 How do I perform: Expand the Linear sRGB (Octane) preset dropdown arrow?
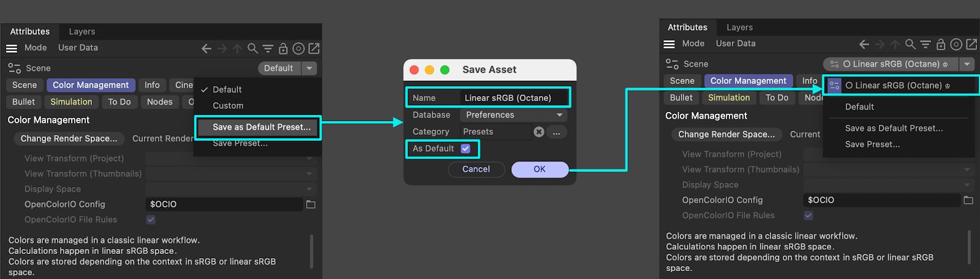point(967,64)
